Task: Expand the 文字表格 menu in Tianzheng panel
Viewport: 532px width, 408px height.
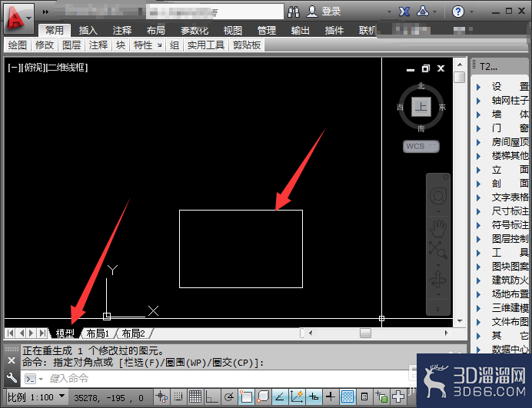Action: point(503,197)
